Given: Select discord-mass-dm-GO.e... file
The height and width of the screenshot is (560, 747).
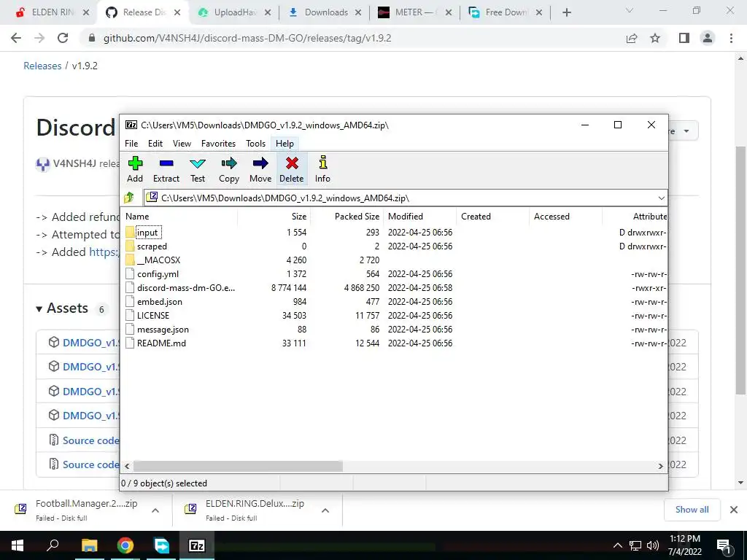Looking at the screenshot, I should tap(186, 287).
